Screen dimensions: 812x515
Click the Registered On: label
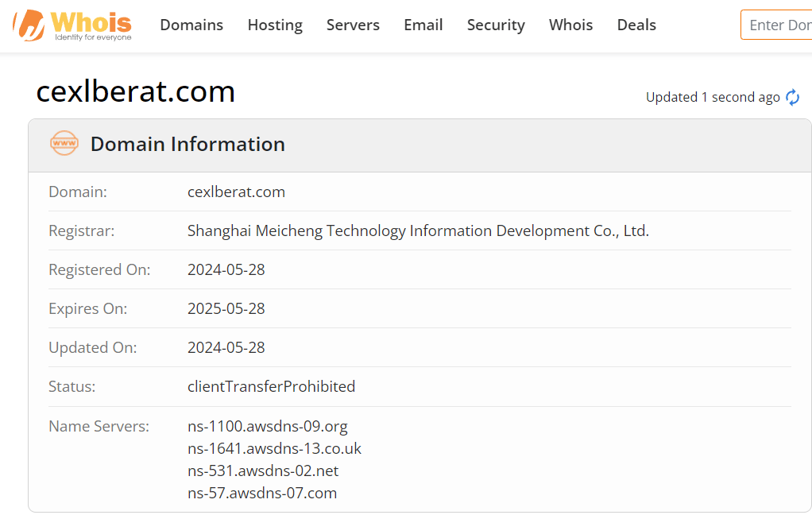(99, 270)
